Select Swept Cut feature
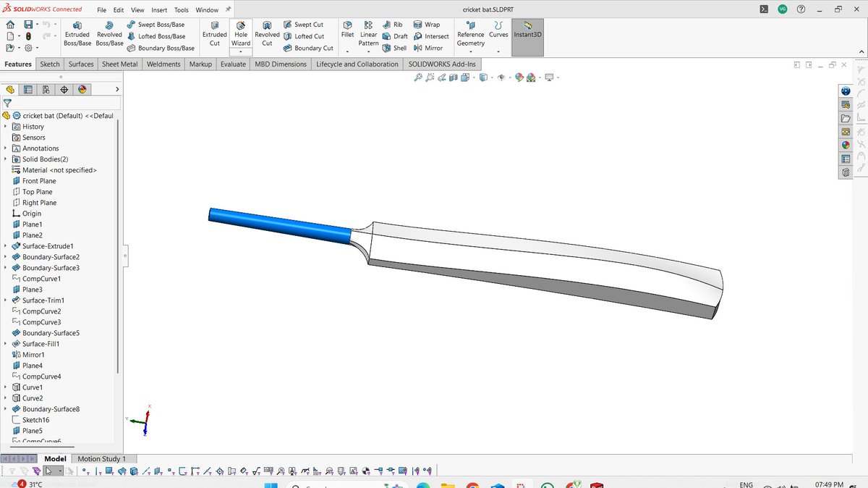The height and width of the screenshot is (488, 868). tap(303, 25)
